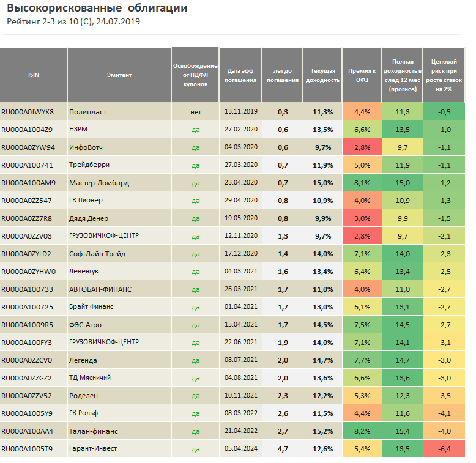The width and height of the screenshot is (476, 463).
Task: Click the Дата эфф погашения header
Action: click(x=240, y=75)
